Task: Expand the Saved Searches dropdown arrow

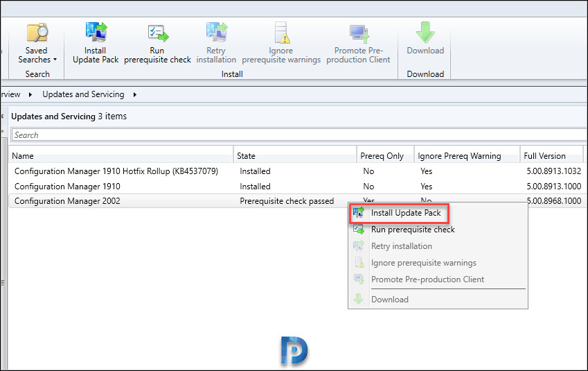Action: coord(55,60)
